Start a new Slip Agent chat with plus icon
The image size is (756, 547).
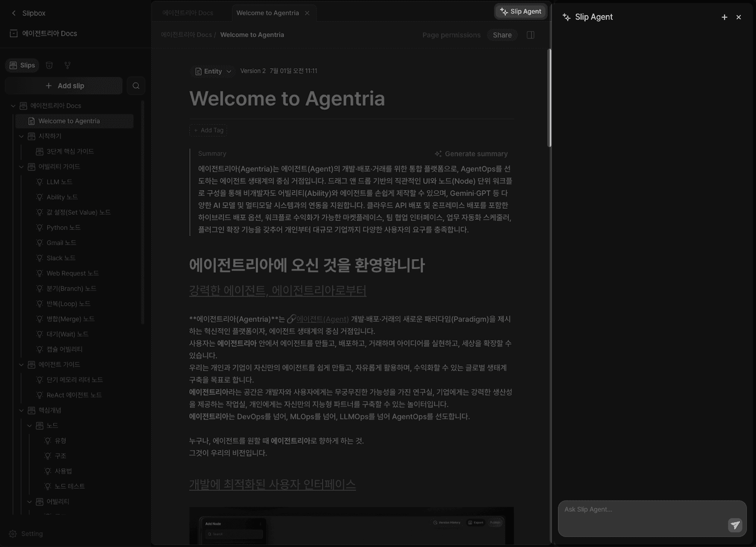[724, 17]
